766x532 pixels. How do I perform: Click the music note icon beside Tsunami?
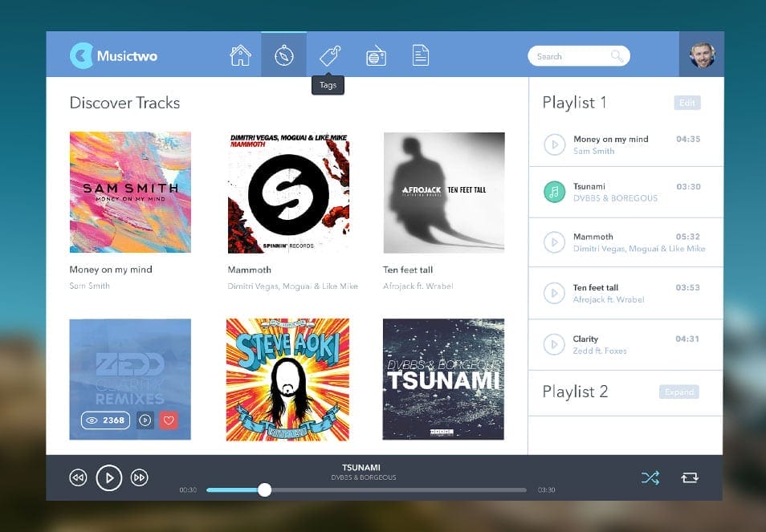point(554,191)
